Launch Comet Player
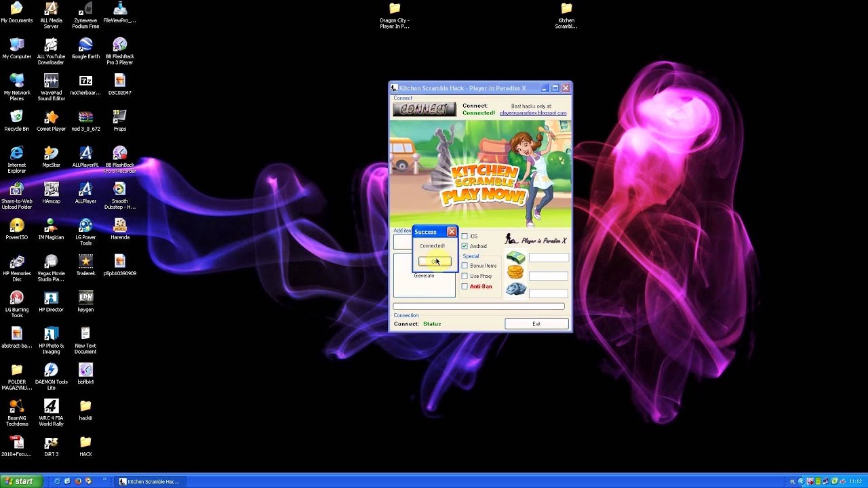 click(51, 121)
